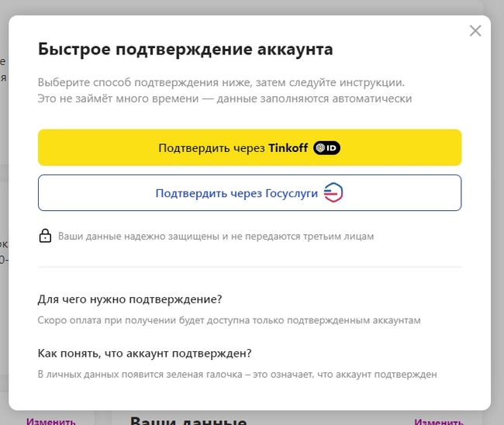Click the Выберите способ подтверждения instruction line
This screenshot has width=504, height=425.
[x=221, y=82]
